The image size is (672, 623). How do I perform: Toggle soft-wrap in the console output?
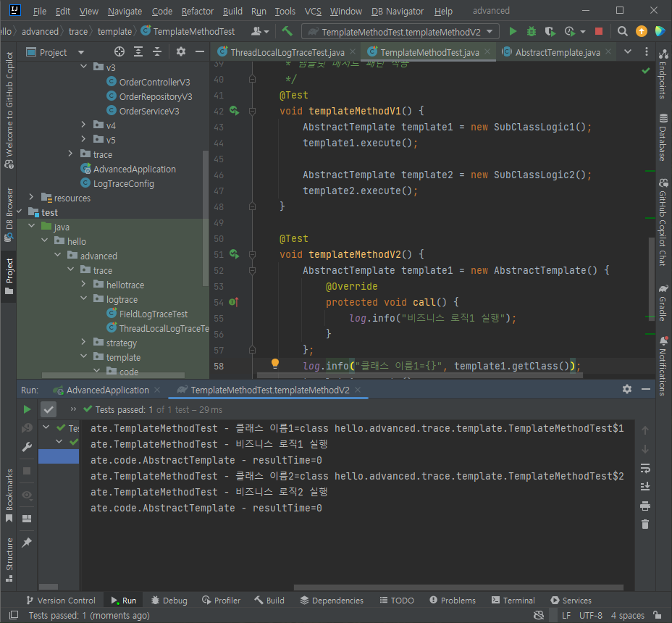click(645, 468)
